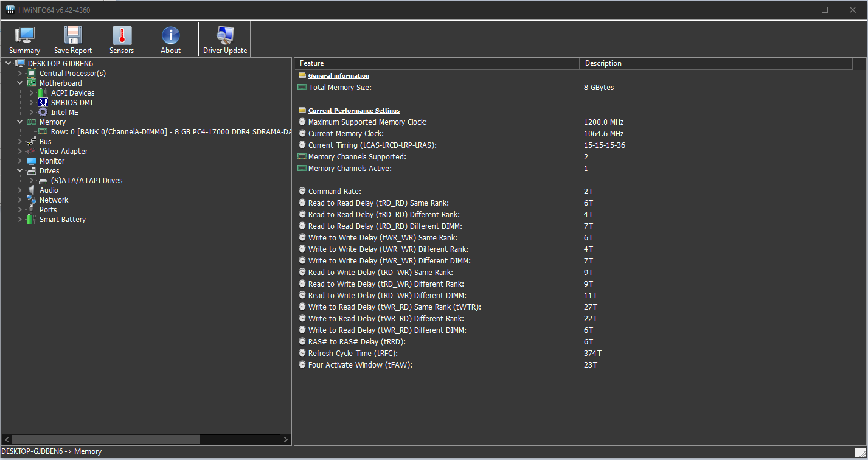868x460 pixels.
Task: Click the Audio speaker icon
Action: 32,190
